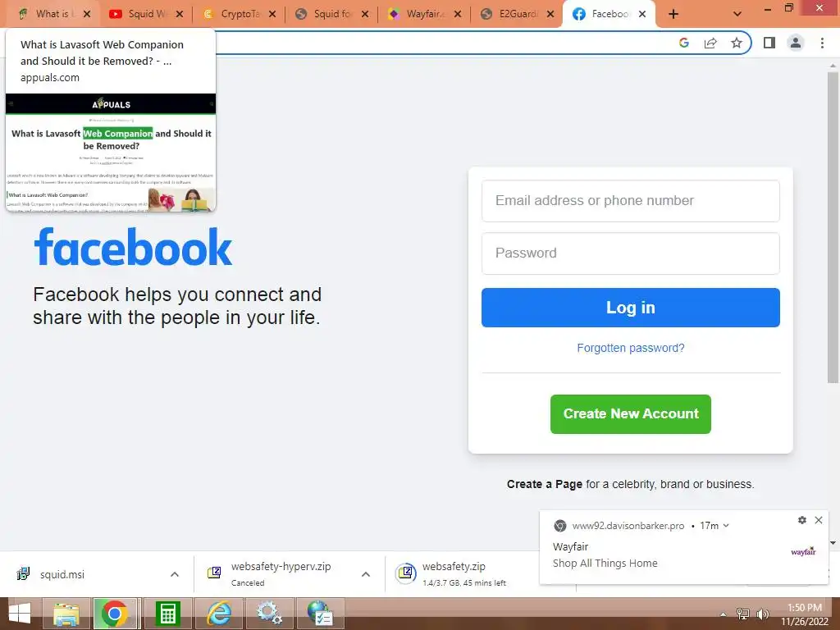This screenshot has height=630, width=840.
Task: Open a new tab with plus button
Action: 673,14
